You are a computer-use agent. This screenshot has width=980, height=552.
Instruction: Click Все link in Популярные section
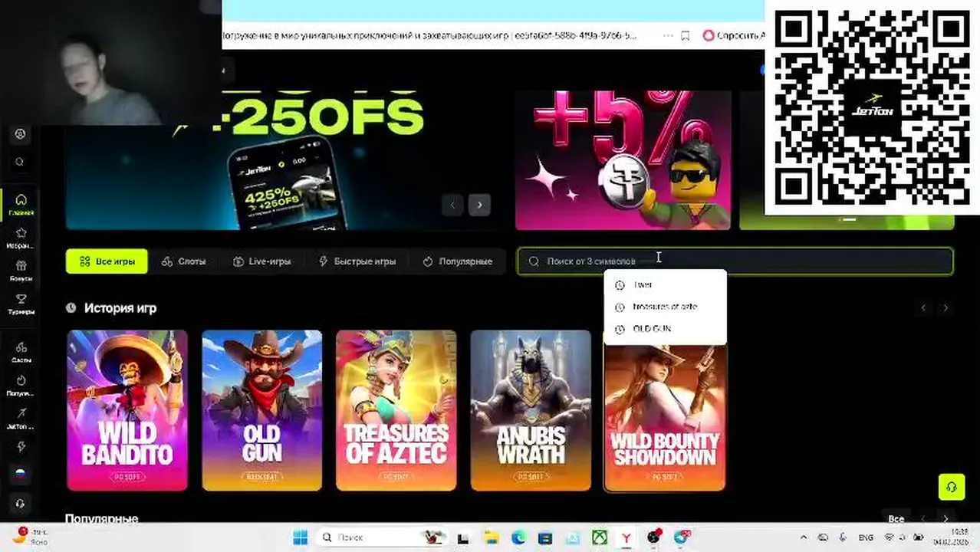pos(896,519)
